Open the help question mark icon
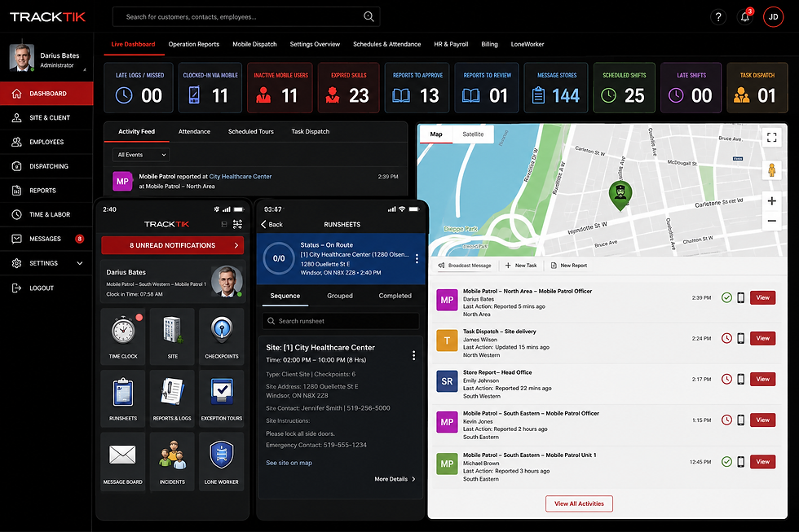This screenshot has height=532, width=799. click(718, 17)
